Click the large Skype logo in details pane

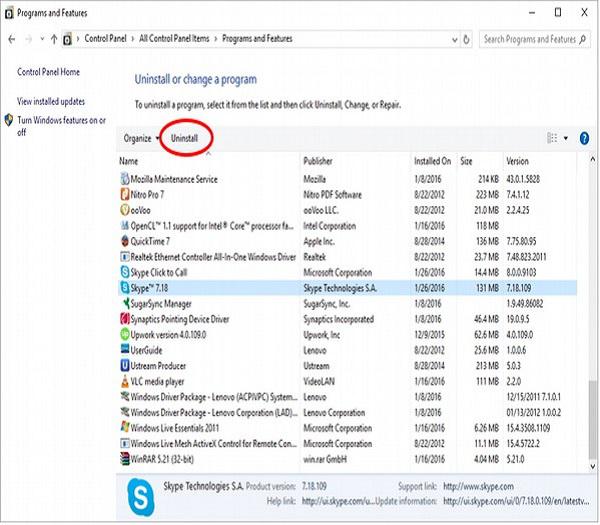click(140, 497)
